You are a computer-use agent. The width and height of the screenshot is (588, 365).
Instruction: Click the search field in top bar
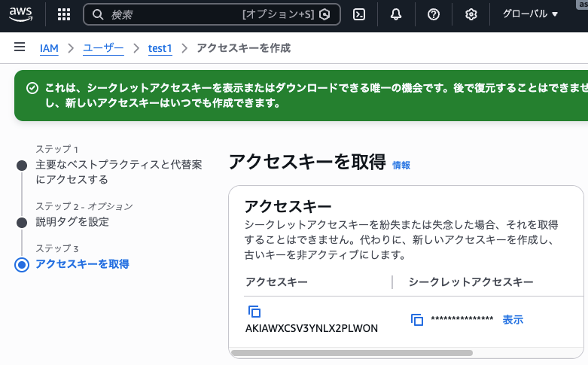coord(212,14)
